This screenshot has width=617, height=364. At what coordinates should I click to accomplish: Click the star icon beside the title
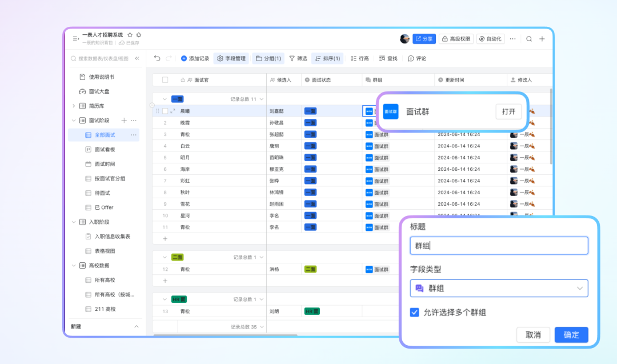(x=130, y=35)
